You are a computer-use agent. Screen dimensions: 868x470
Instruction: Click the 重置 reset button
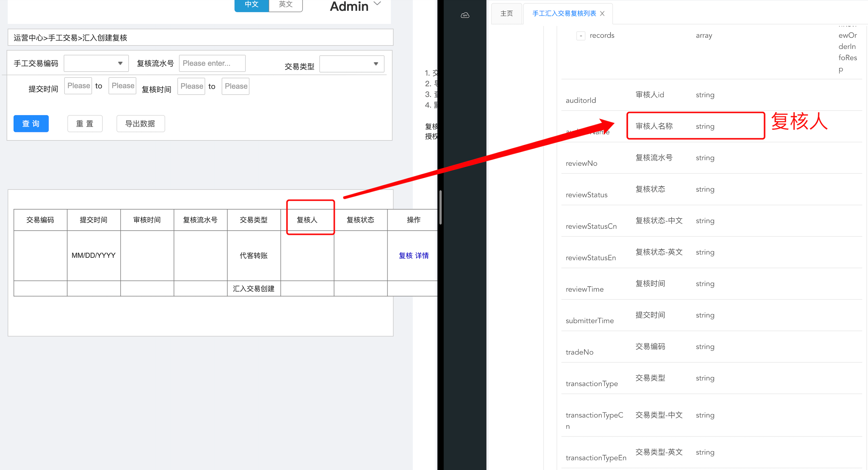tap(85, 124)
